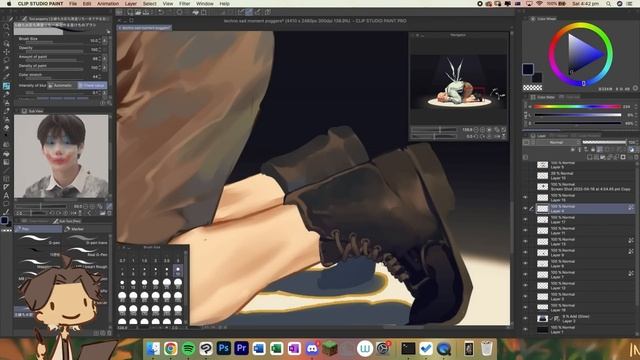Screen dimensions: 640x360
Task: Open System Preferences from the dock
Action: (382, 349)
